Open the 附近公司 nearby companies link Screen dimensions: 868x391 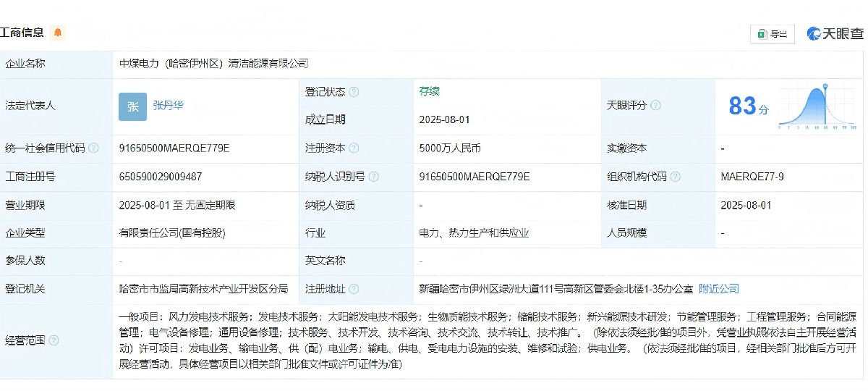[x=718, y=289]
